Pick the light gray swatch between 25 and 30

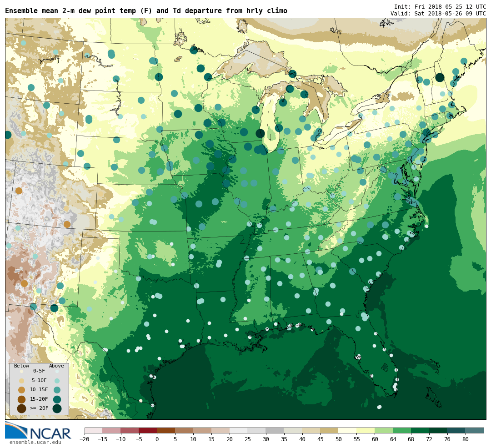(257, 430)
